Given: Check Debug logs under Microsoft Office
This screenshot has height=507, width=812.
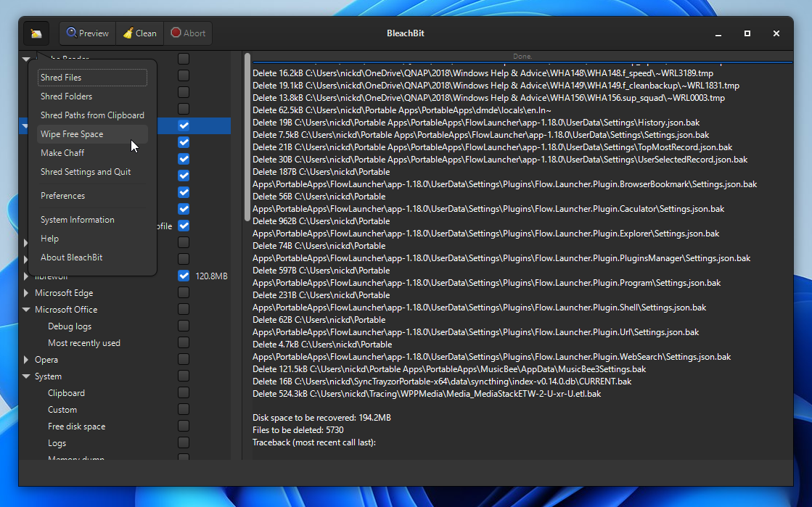Looking at the screenshot, I should pyautogui.click(x=184, y=326).
